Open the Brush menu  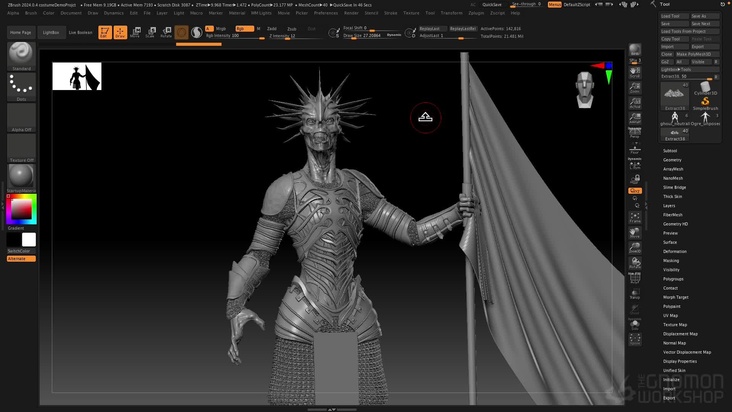(x=31, y=13)
